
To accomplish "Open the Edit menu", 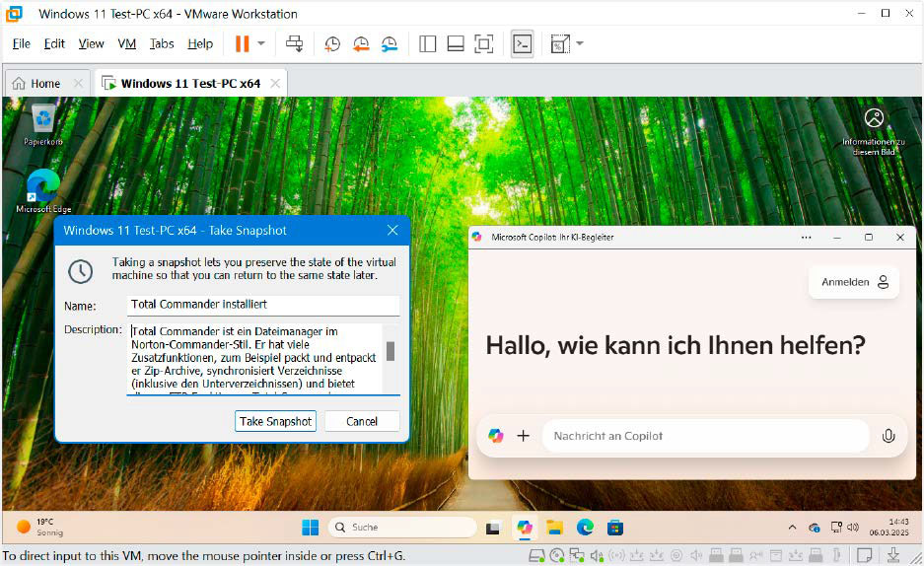I will point(54,43).
